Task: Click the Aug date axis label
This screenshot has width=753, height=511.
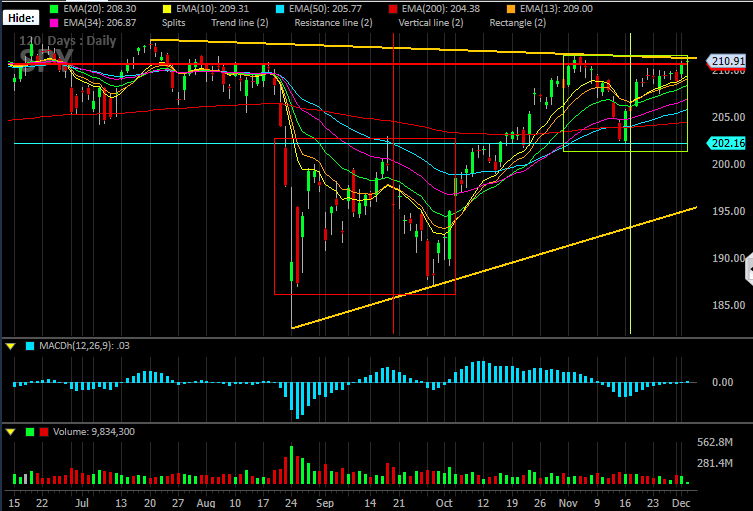Action: [206, 503]
